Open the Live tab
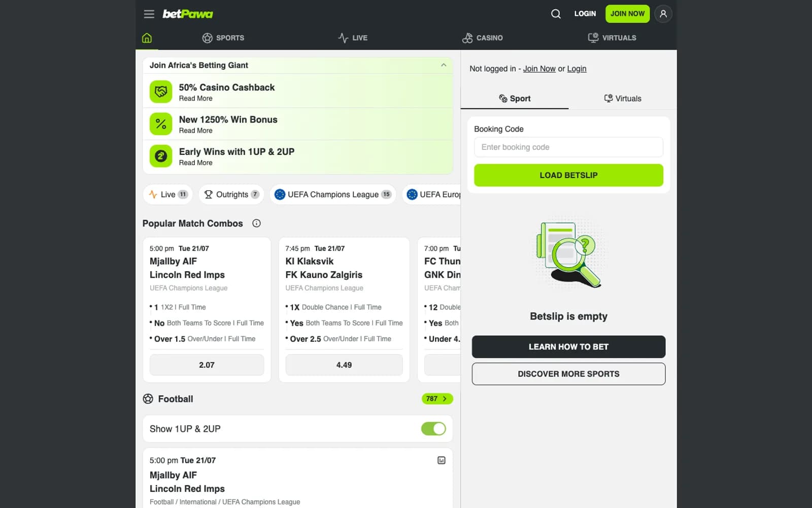 pos(353,38)
